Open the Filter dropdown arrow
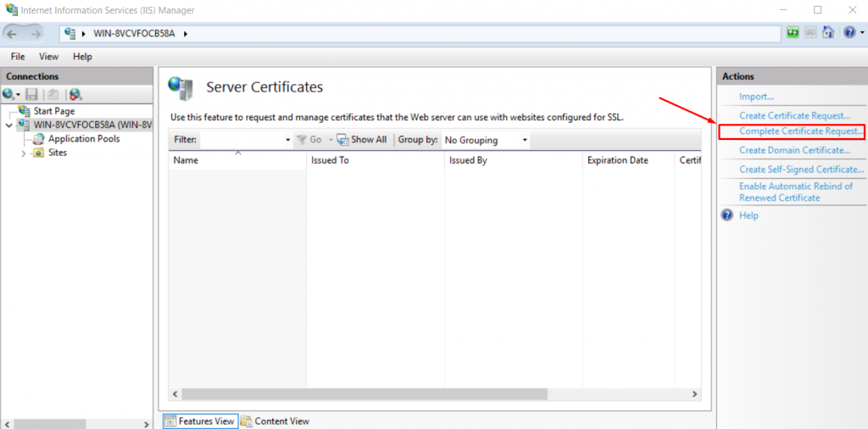Viewport: 868px width, 429px height. click(288, 140)
